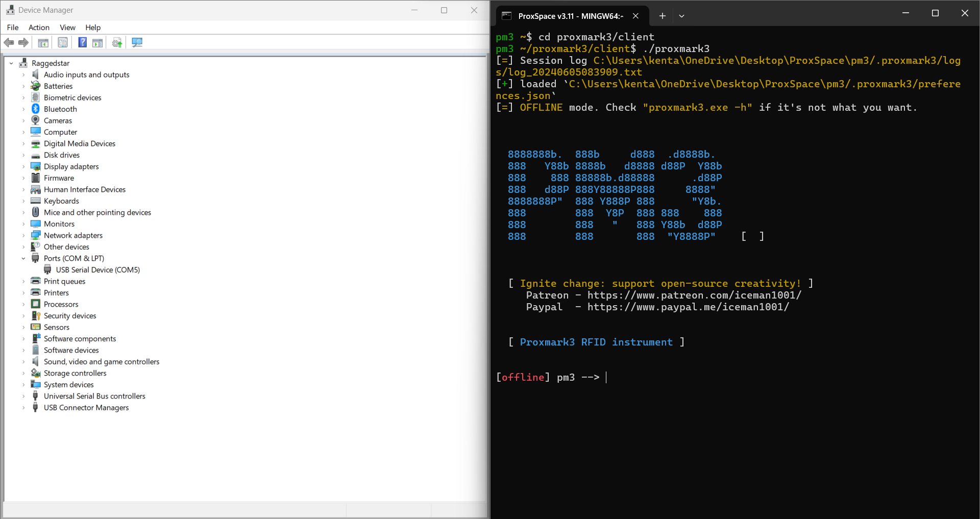Screen dimensions: 980x519
Task: Click the Raggedstar computer root icon
Action: tap(23, 63)
